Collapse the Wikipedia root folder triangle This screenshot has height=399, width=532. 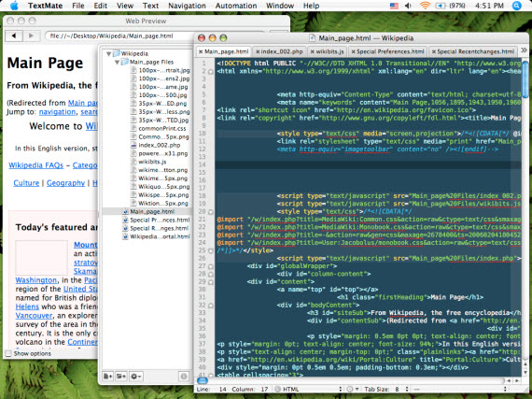pyautogui.click(x=108, y=53)
